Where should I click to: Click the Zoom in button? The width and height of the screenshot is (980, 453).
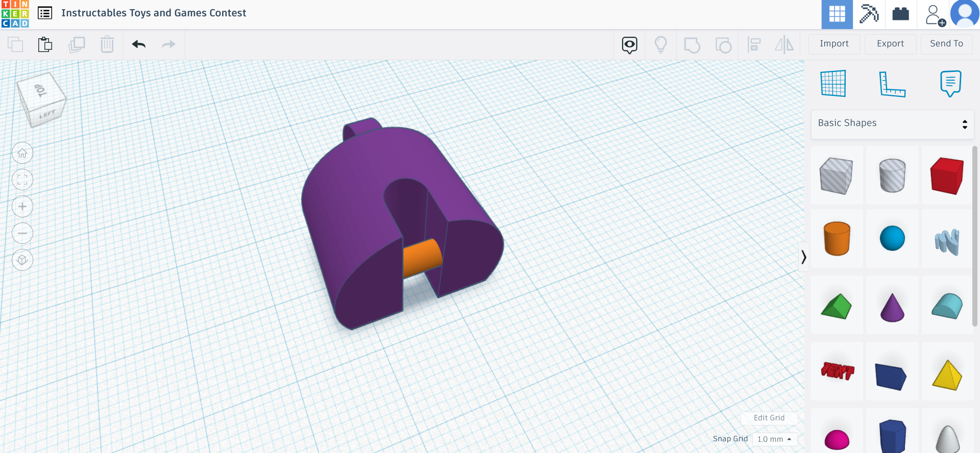[x=22, y=207]
